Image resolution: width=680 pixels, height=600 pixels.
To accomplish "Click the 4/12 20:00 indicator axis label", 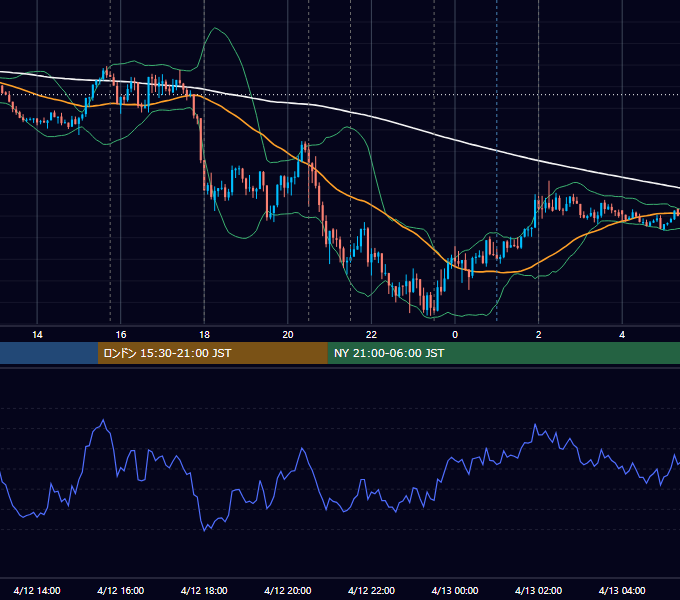I will click(288, 590).
